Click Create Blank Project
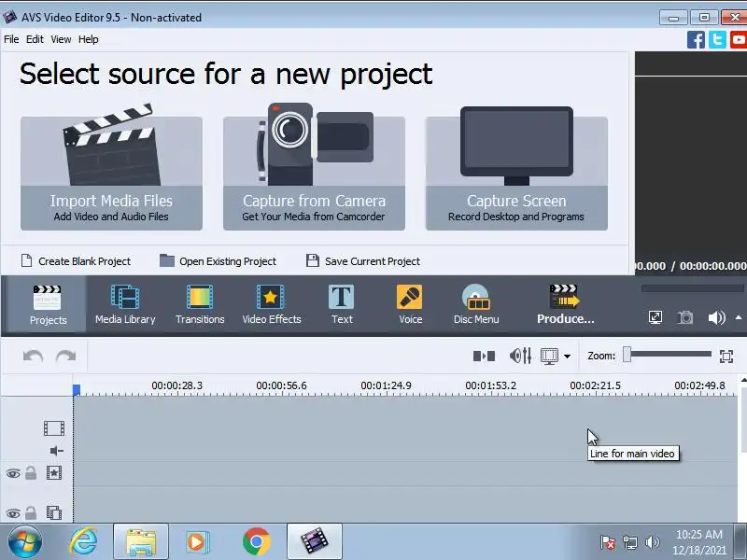 (x=76, y=261)
